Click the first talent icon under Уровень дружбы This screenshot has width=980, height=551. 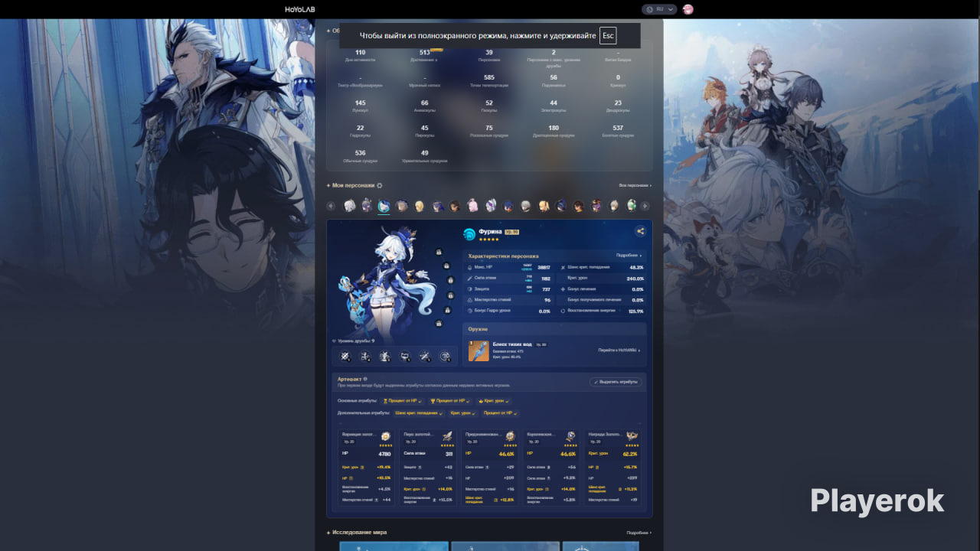coord(345,356)
